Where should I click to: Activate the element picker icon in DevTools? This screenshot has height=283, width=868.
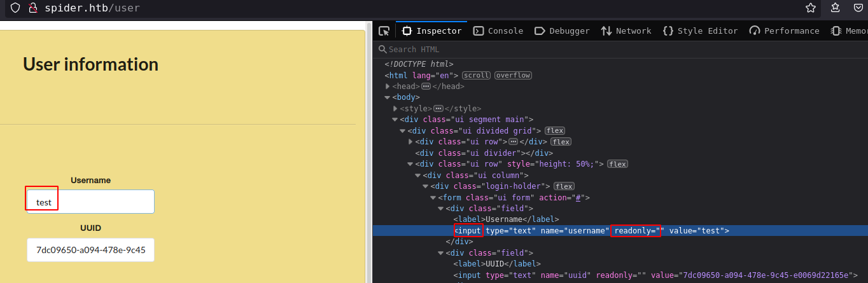coord(384,31)
